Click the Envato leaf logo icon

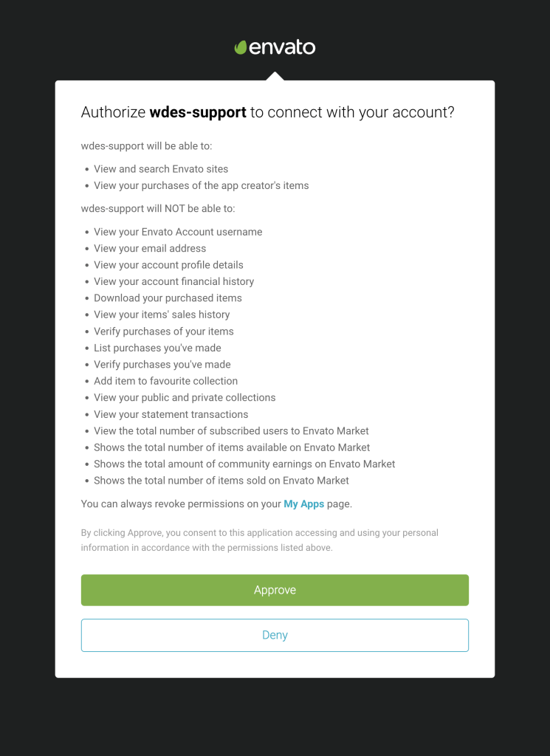click(x=241, y=47)
